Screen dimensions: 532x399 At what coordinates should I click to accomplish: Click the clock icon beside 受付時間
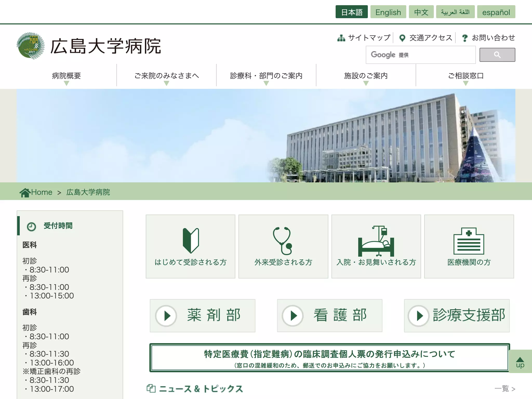pyautogui.click(x=31, y=227)
